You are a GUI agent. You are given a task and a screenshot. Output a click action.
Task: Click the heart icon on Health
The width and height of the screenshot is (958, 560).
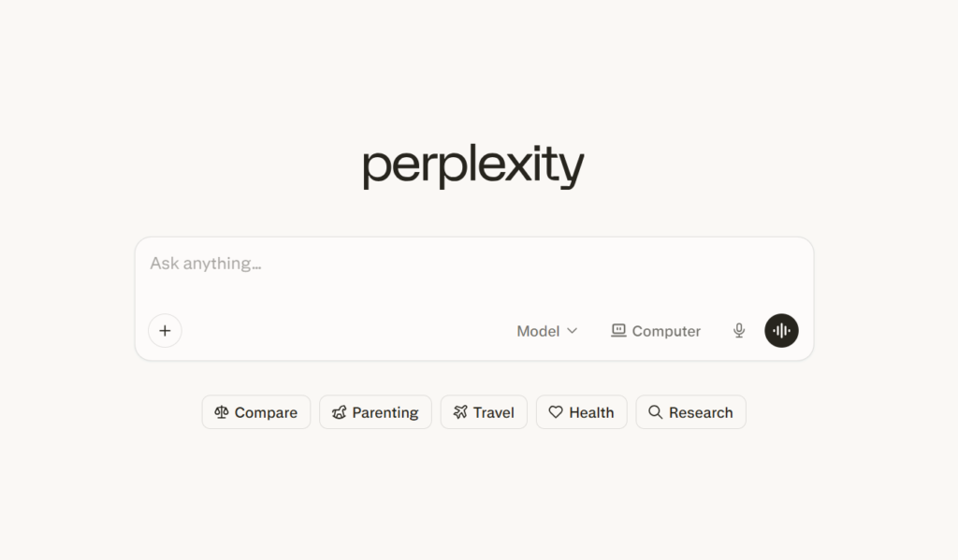point(556,411)
